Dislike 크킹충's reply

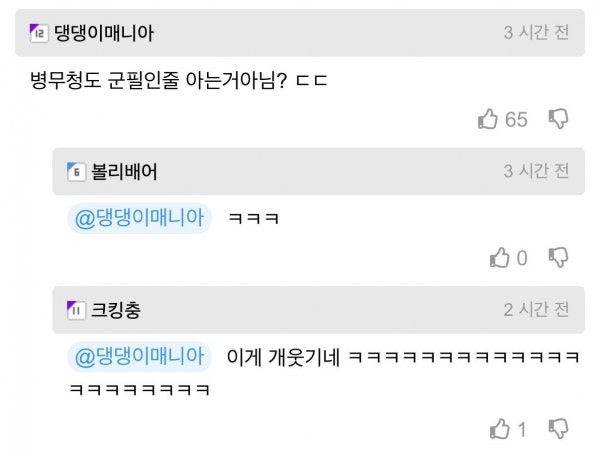coord(558,429)
